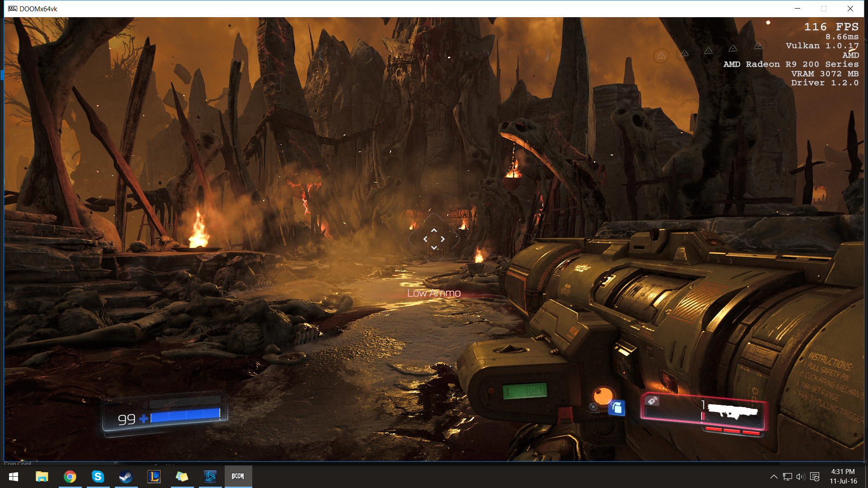Image resolution: width=868 pixels, height=488 pixels.
Task: Click the AMD Radeon R9 200 Series text
Action: point(791,64)
